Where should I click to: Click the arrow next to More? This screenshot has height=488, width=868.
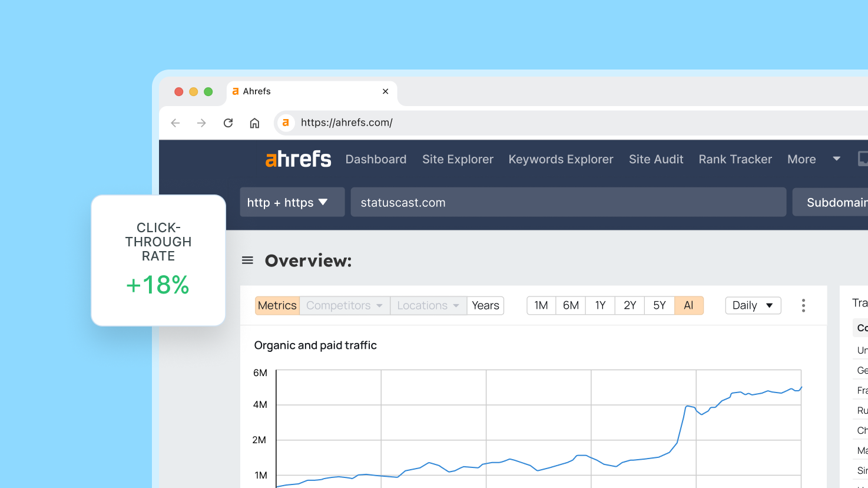click(836, 159)
